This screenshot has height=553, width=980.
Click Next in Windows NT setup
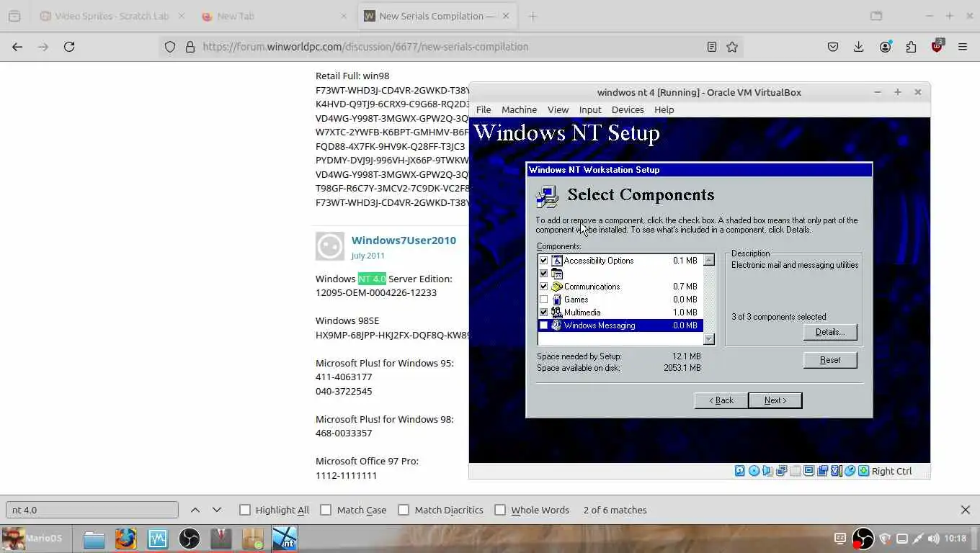[x=775, y=400]
